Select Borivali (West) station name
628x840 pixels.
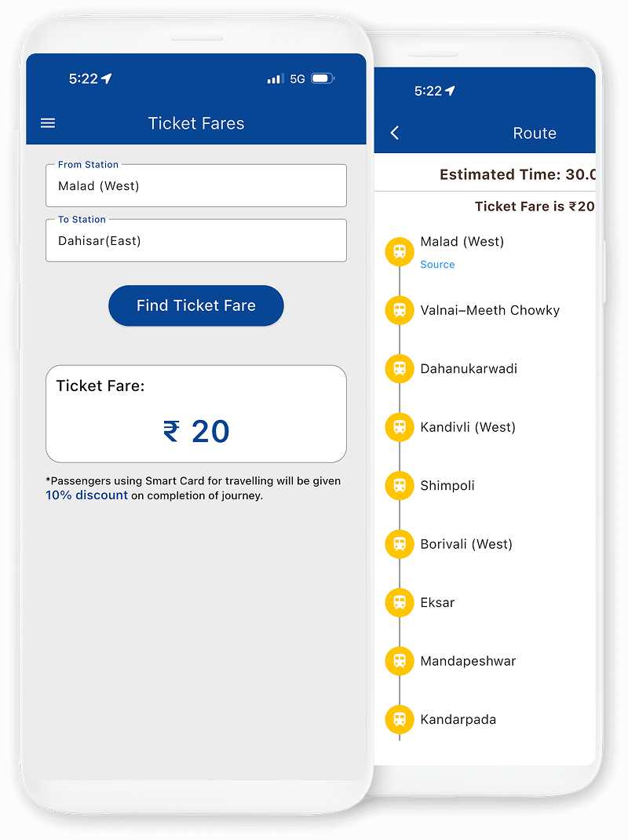point(466,544)
